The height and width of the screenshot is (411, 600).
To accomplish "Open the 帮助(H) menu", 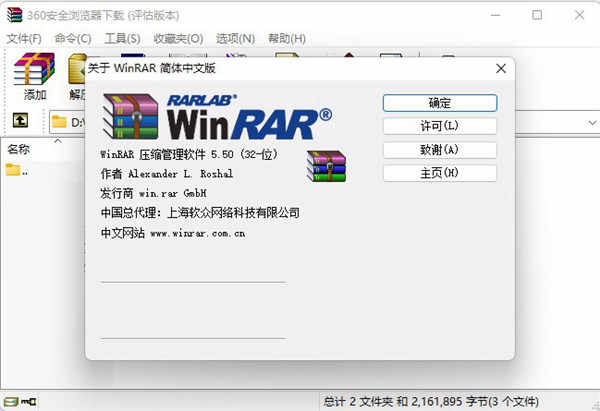I will pyautogui.click(x=287, y=38).
